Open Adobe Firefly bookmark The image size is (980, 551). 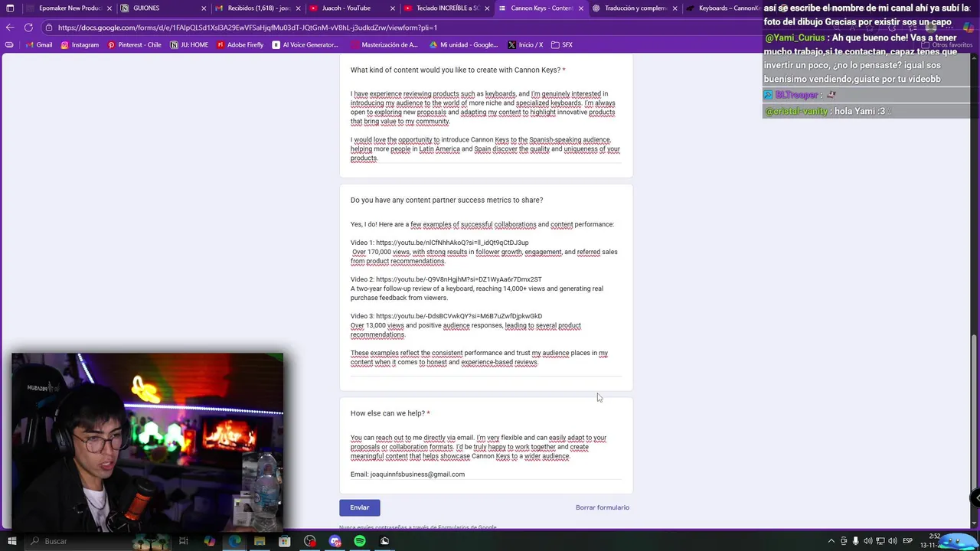(240, 44)
